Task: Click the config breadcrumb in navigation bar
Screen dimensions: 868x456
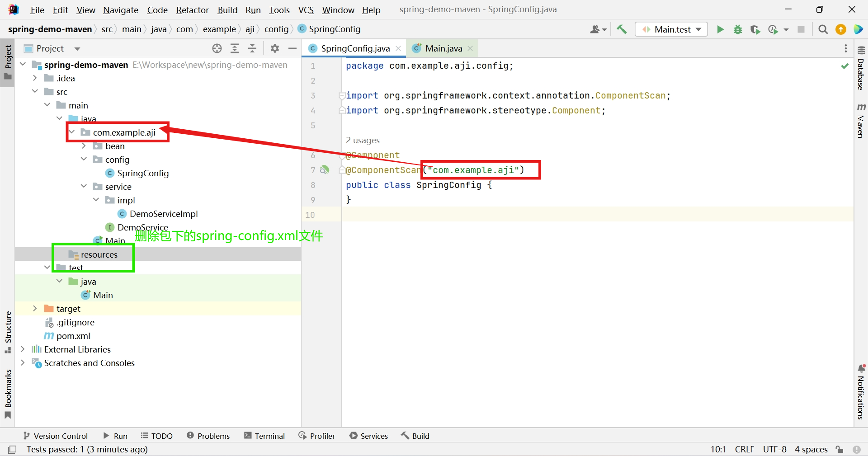Action: click(276, 29)
